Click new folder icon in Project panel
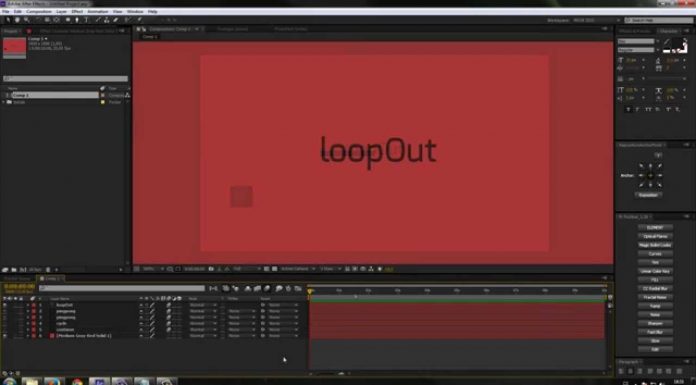Viewport: 696px width, 385px height. pos(14,270)
